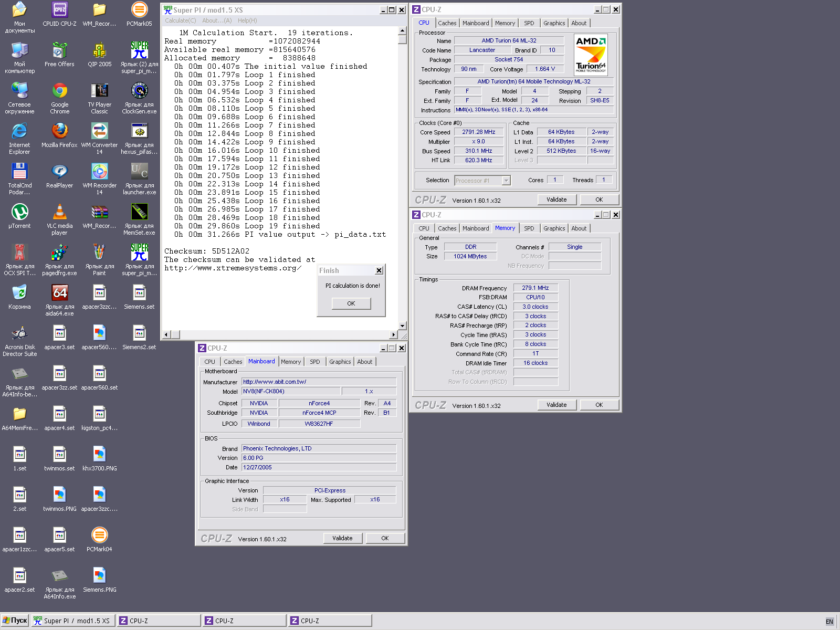Open the Siemens.set file icon
Screen dimensions: 840x630
tap(139, 297)
